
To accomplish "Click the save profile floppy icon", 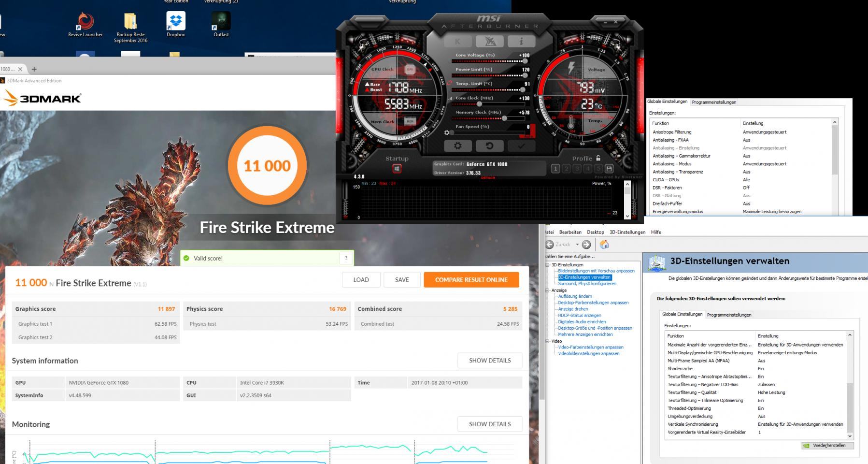I will (x=609, y=169).
